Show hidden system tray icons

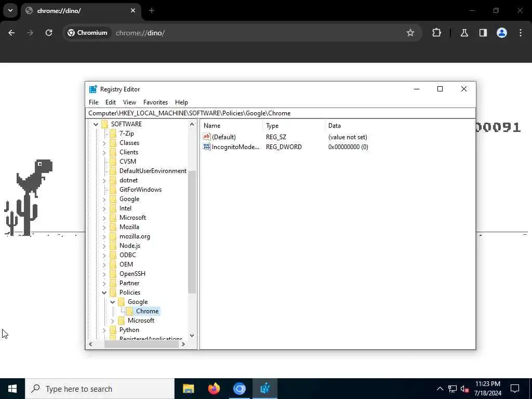440,389
